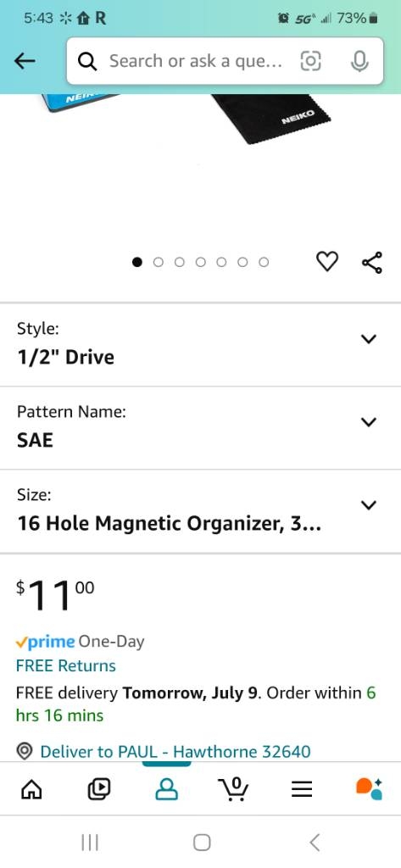Tap the back arrow beside search bar
401x868 pixels.
click(25, 61)
